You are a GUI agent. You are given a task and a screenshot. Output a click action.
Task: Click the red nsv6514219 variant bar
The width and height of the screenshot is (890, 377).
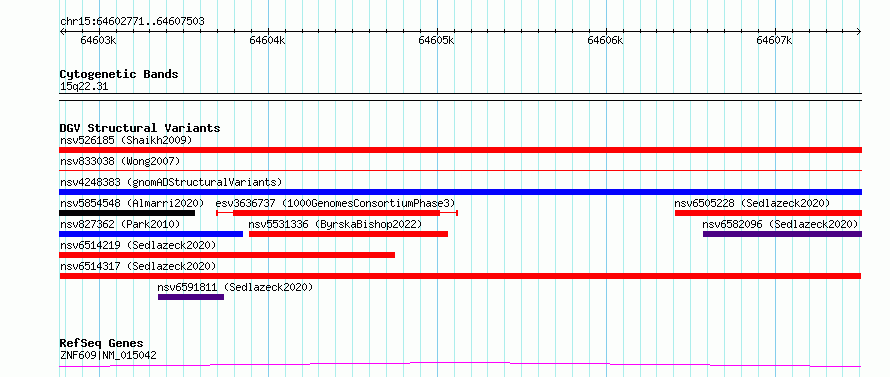(227, 255)
